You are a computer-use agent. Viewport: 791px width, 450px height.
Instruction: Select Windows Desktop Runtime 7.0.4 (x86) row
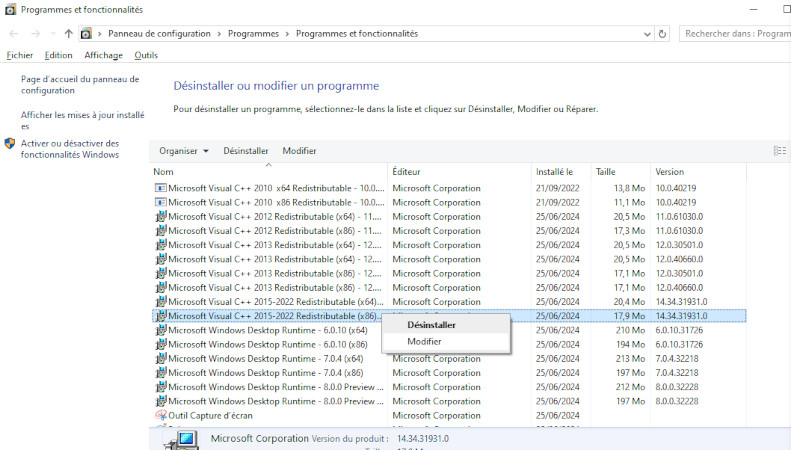coord(449,373)
